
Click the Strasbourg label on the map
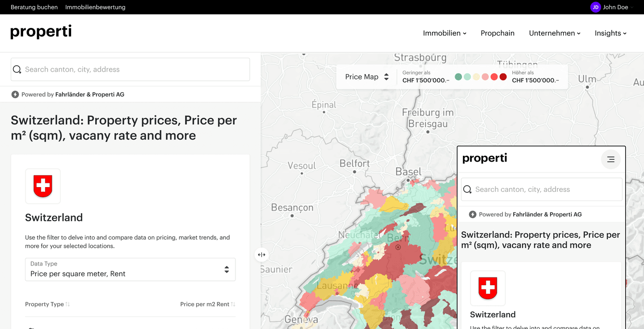420,58
